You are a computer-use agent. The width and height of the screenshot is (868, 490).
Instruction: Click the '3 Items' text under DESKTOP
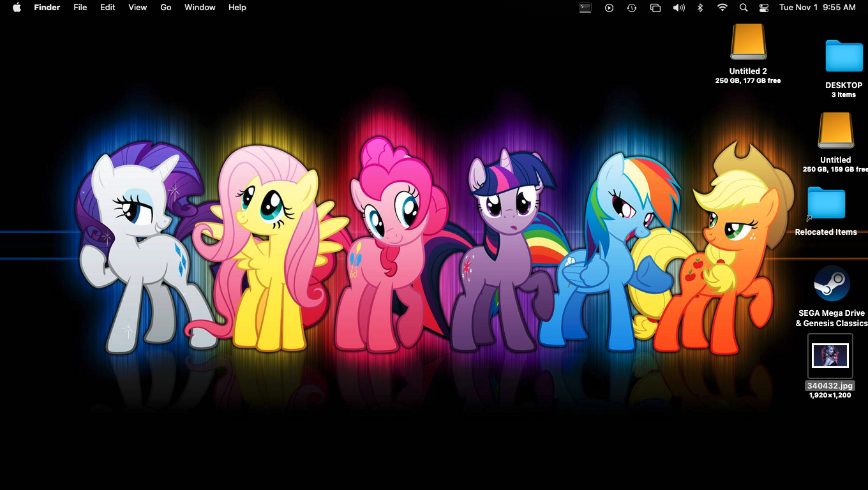click(x=844, y=95)
